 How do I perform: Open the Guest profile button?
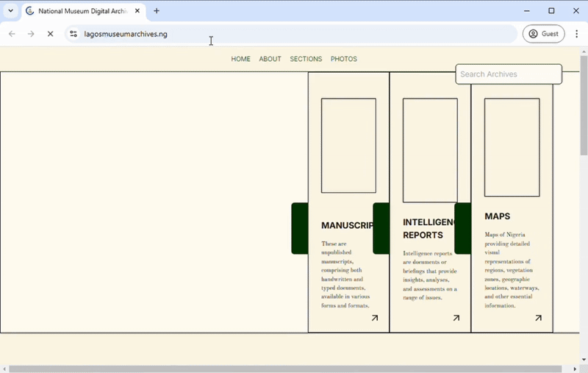click(544, 34)
